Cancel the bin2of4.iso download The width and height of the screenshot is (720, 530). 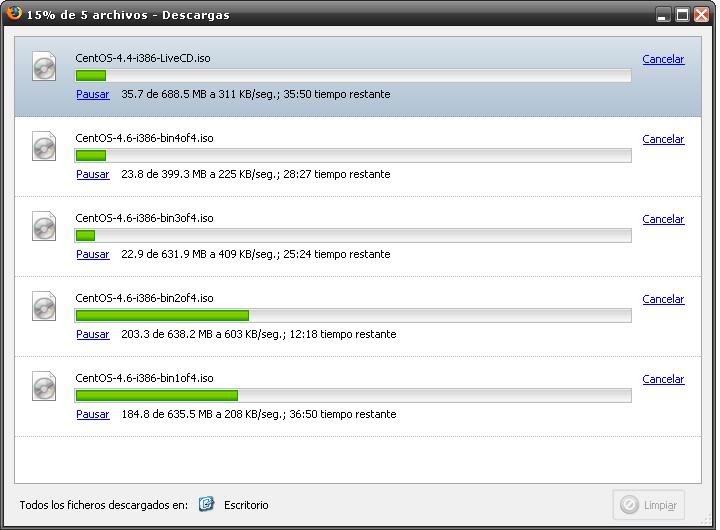click(x=663, y=299)
